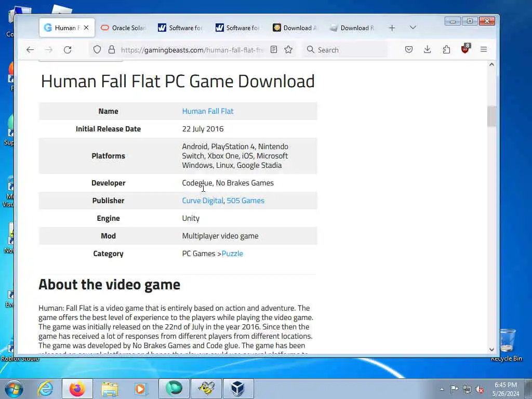The width and height of the screenshot is (532, 399).
Task: Open Windows Explorer from the taskbar
Action: [x=110, y=389]
